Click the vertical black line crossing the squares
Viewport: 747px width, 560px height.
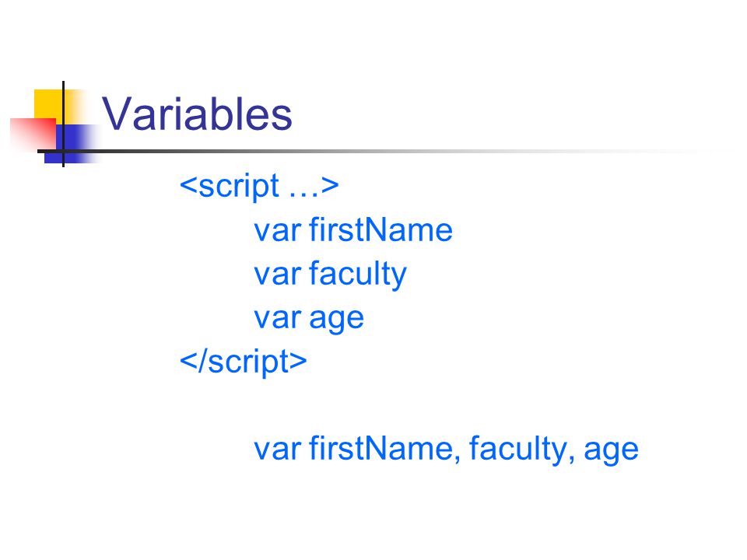(63, 124)
